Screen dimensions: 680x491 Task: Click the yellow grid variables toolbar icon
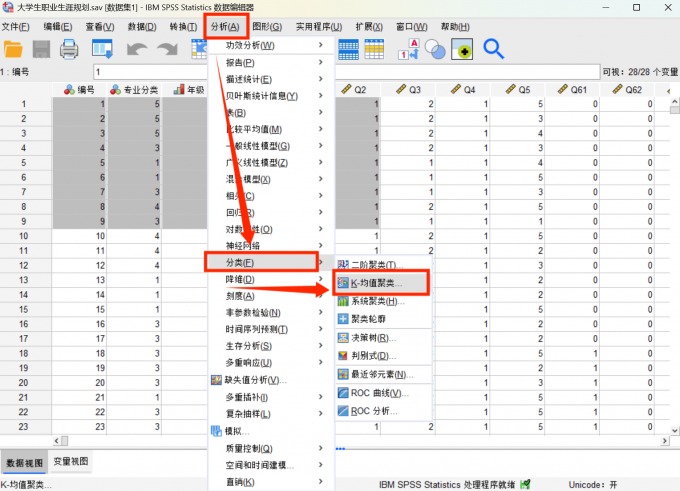pos(374,49)
